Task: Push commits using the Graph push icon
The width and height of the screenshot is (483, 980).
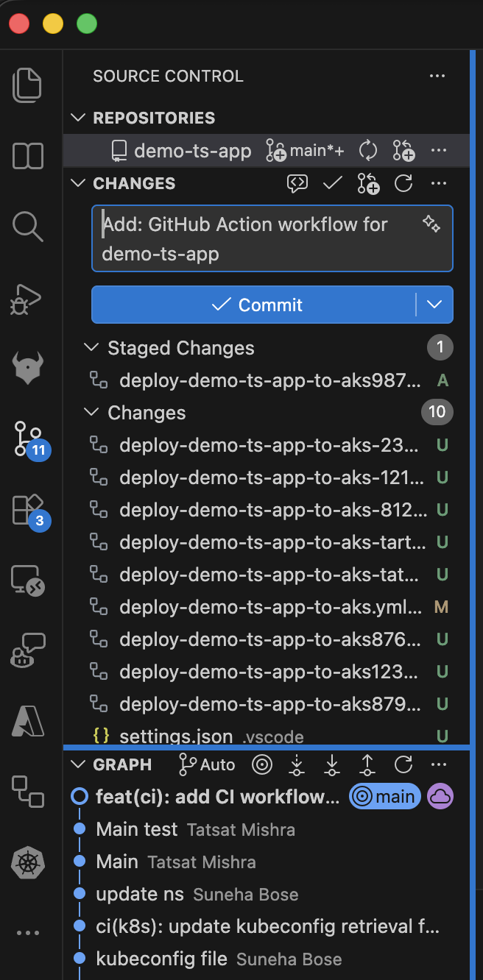Action: point(367,764)
